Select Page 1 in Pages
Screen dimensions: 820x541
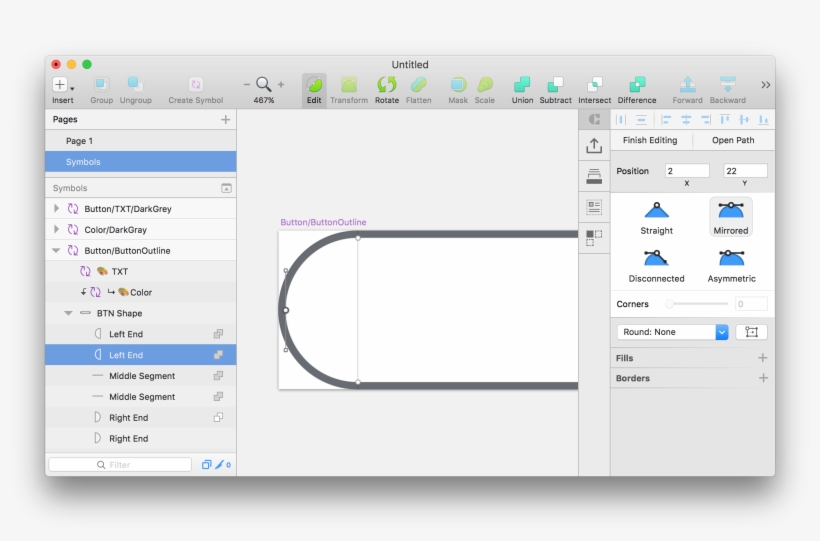pyautogui.click(x=141, y=141)
